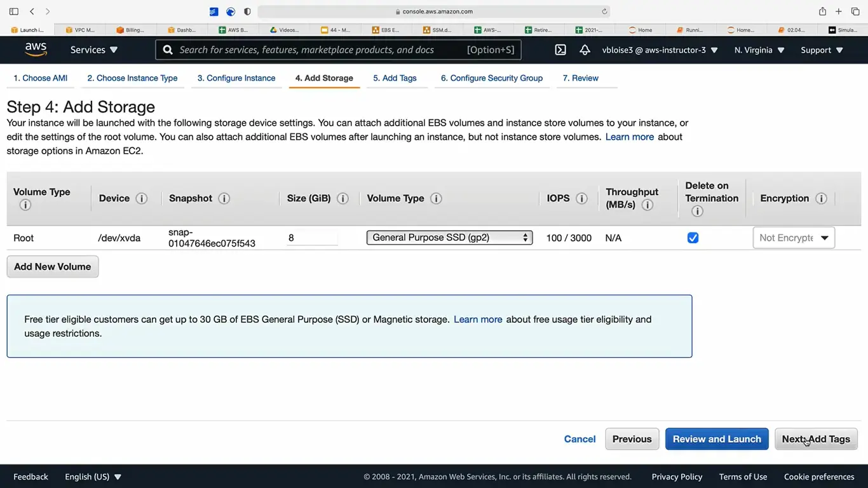Open the Services dropdown menu
Image resolution: width=868 pixels, height=488 pixels.
94,50
